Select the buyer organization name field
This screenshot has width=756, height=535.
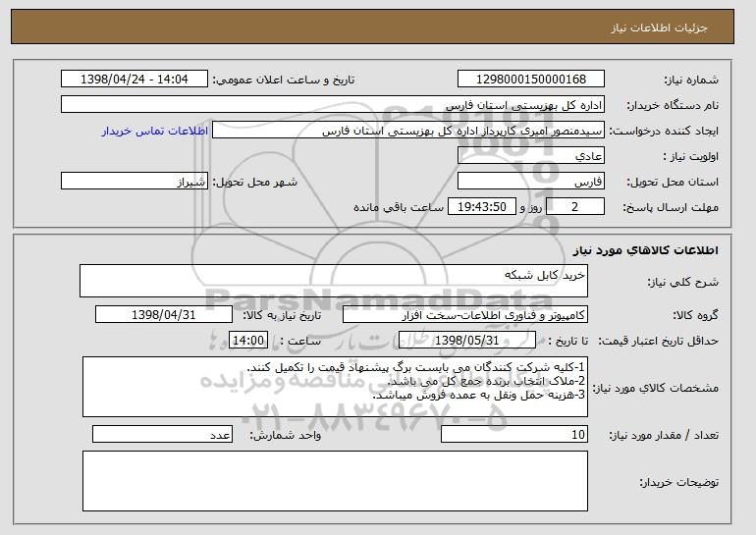pos(333,105)
